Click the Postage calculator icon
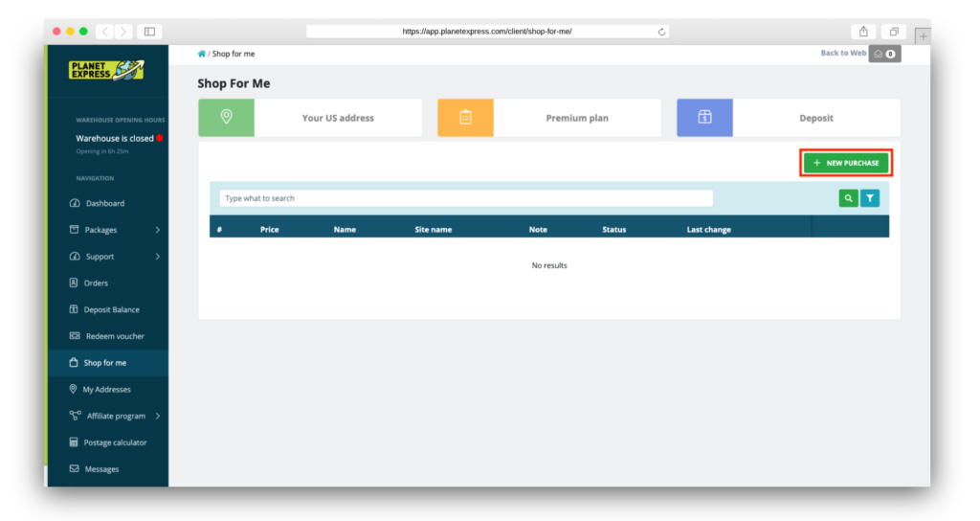Screen dimensions: 980x521 74,442
